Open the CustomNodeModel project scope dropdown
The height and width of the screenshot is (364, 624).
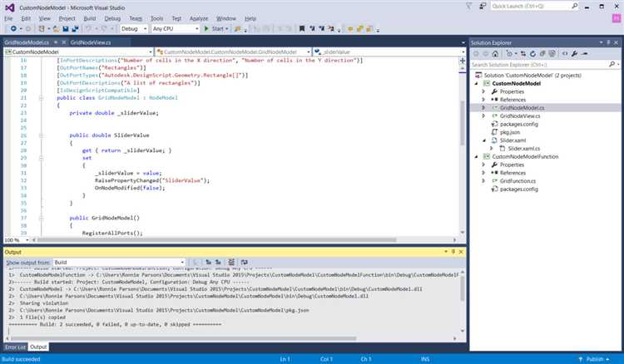tap(78, 52)
